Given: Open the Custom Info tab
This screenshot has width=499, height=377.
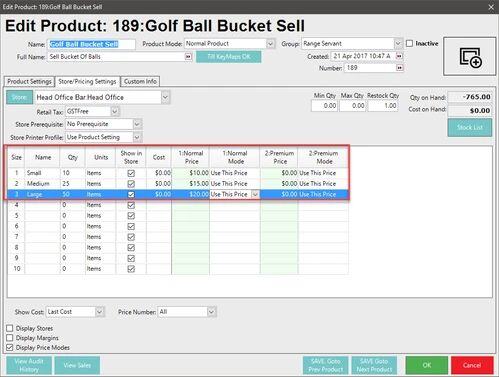Looking at the screenshot, I should pyautogui.click(x=140, y=81).
